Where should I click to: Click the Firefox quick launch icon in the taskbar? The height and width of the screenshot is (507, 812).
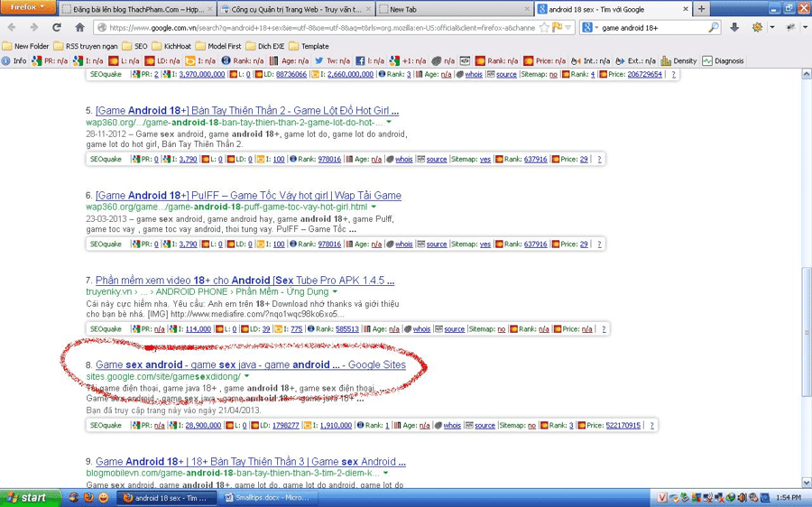click(x=88, y=498)
